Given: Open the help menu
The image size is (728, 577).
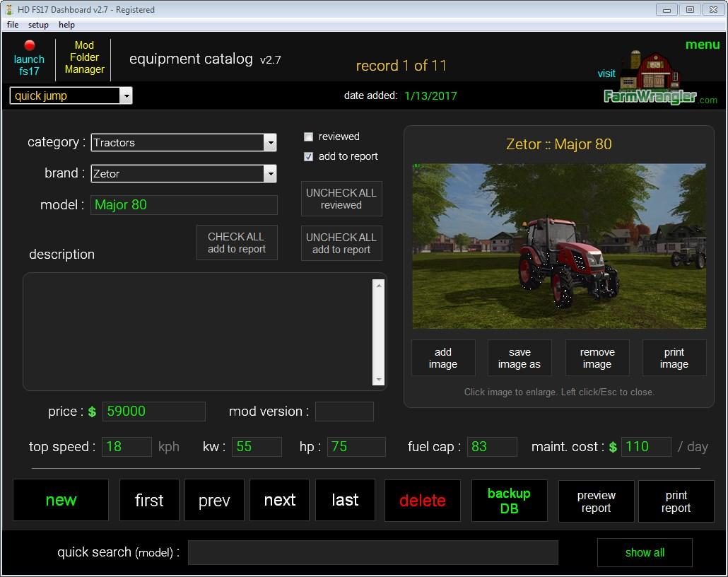Looking at the screenshot, I should (x=66, y=25).
